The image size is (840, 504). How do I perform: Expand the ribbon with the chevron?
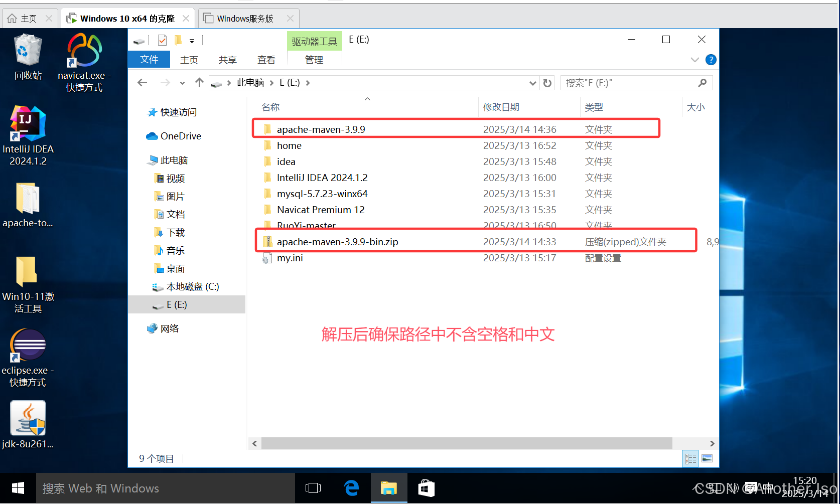pos(695,60)
